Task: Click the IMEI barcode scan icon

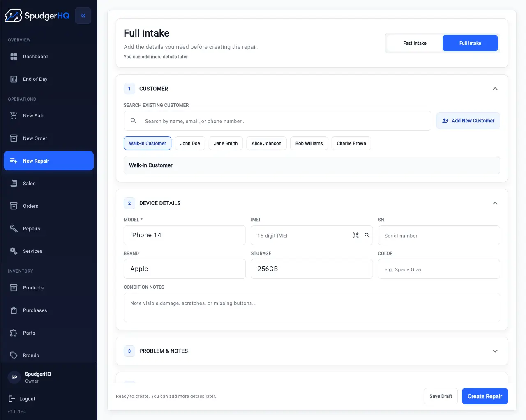Action: point(356,235)
